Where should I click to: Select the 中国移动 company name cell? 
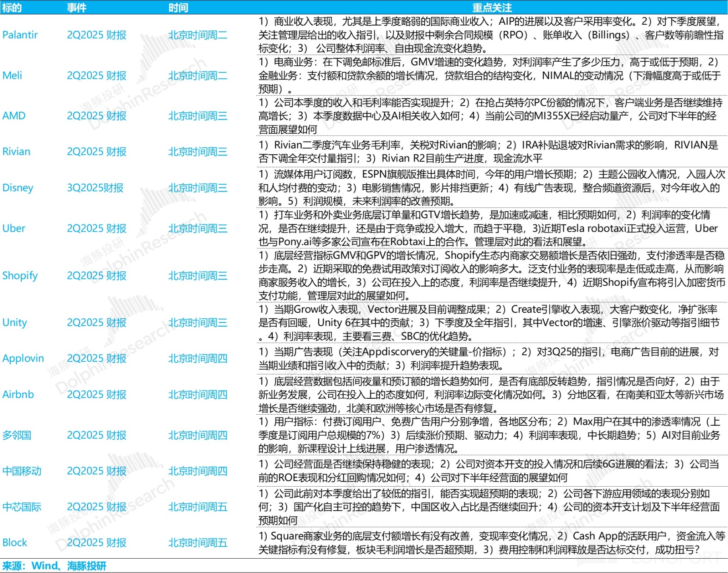pyautogui.click(x=22, y=471)
